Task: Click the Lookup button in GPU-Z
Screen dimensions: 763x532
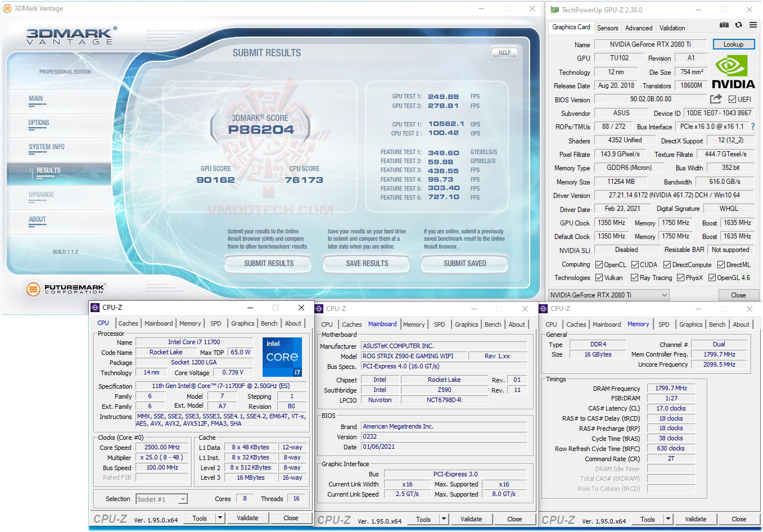Action: coord(733,44)
